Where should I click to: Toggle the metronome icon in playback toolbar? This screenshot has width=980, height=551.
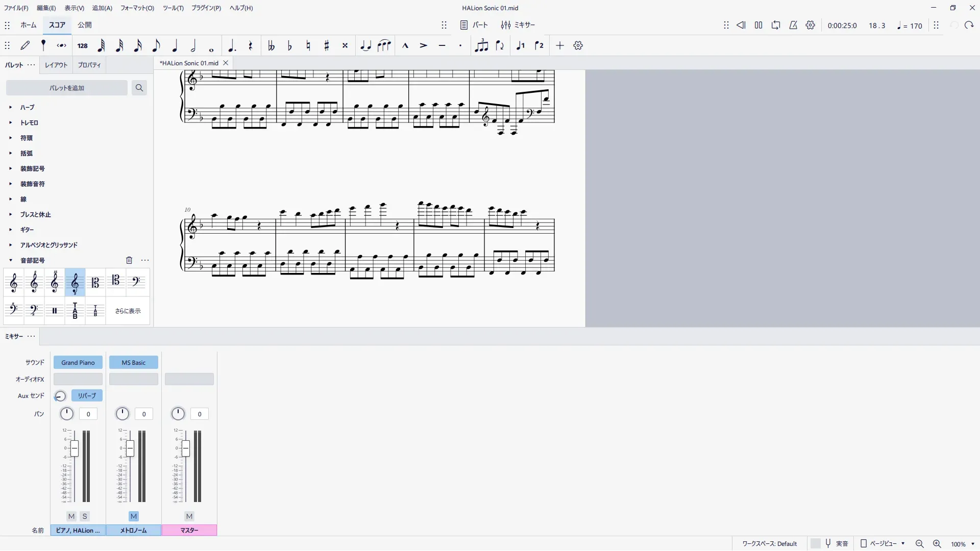point(793,25)
